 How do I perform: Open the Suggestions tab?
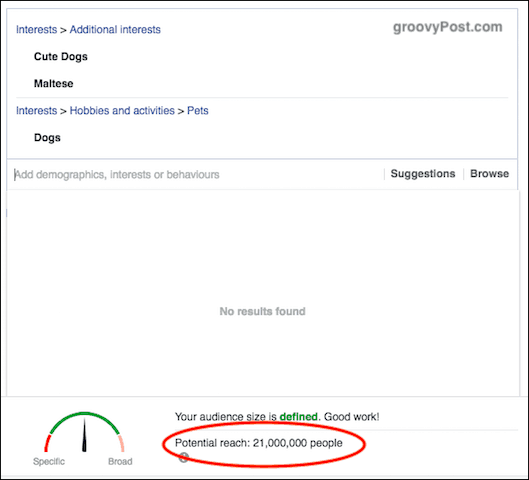click(423, 173)
